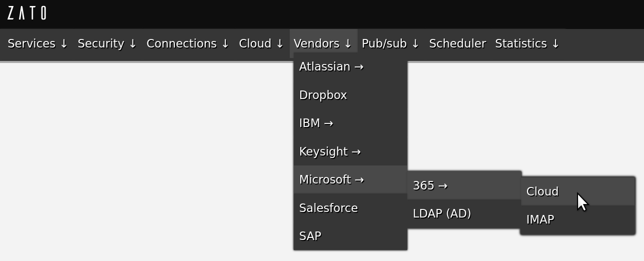
Task: Go to the Scheduler page
Action: tap(457, 44)
